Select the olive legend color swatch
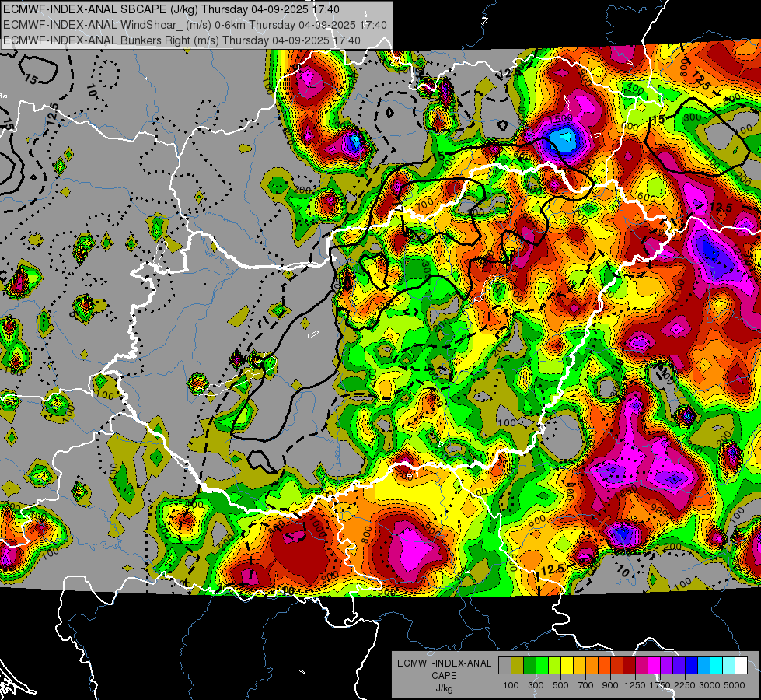The height and width of the screenshot is (700, 761). 518,666
